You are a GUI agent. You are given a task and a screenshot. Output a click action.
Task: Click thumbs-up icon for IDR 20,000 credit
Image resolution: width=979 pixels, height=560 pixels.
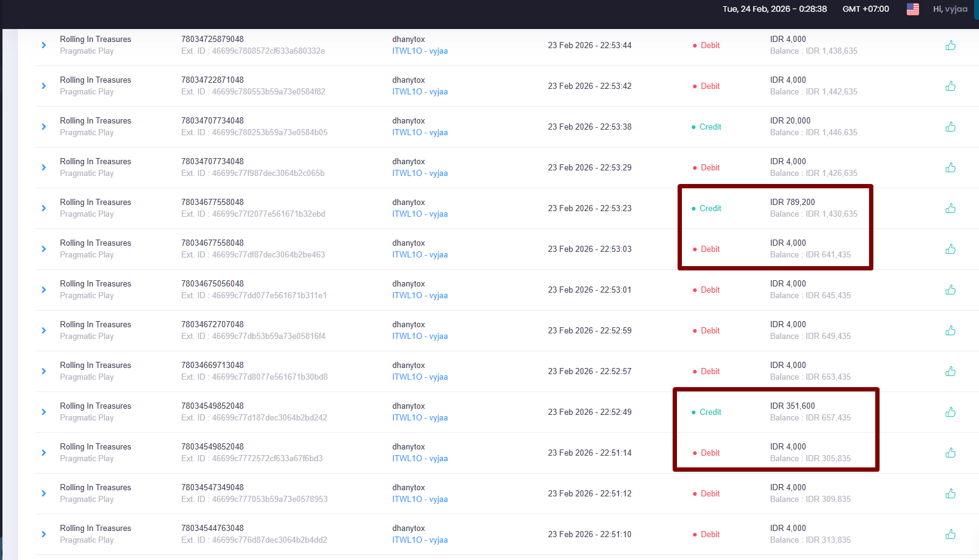point(951,127)
